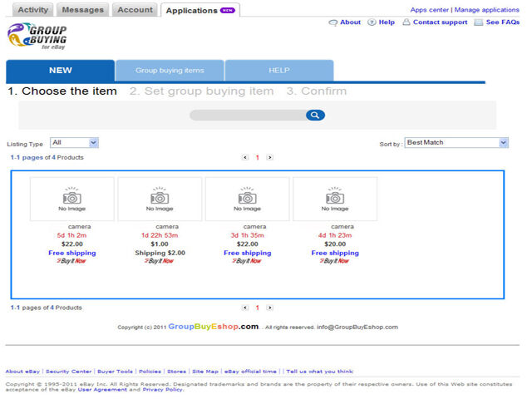This screenshot has height=399, width=532.
Task: Open the Security Center footer link
Action: pos(68,372)
